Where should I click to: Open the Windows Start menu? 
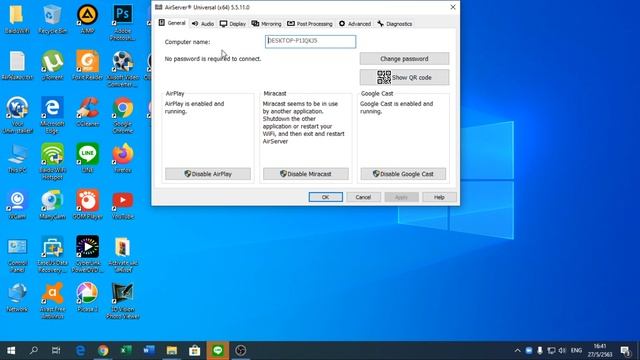pos(11,350)
